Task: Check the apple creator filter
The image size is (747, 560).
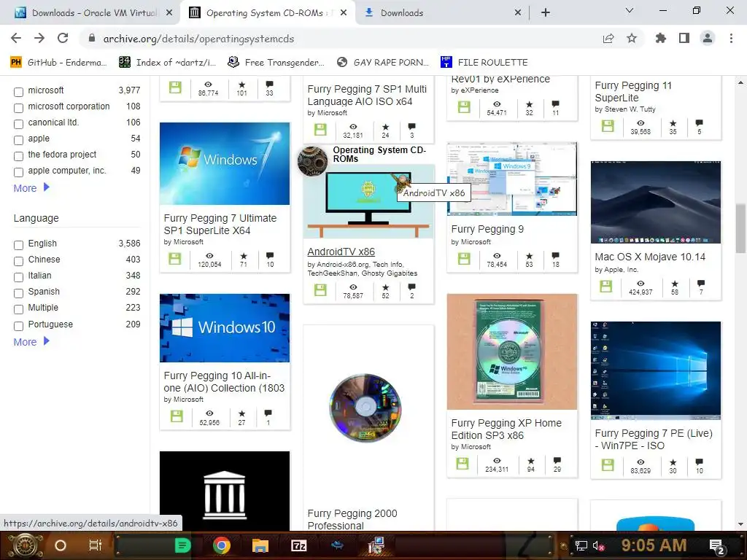Action: 18,140
